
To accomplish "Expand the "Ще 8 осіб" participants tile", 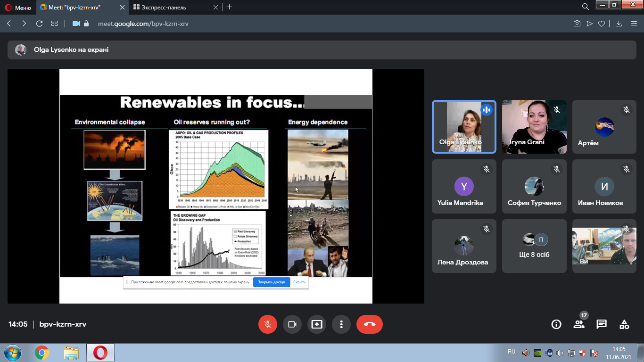I will point(534,246).
